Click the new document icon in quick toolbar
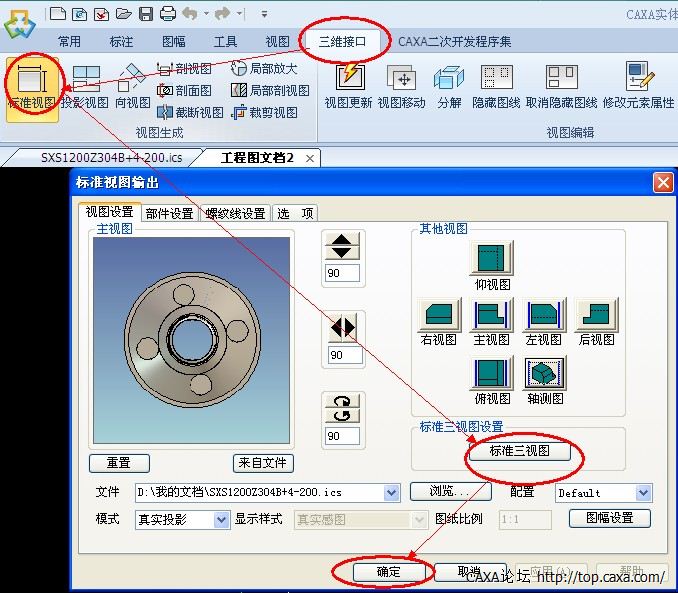The height and width of the screenshot is (593, 678). pos(58,14)
